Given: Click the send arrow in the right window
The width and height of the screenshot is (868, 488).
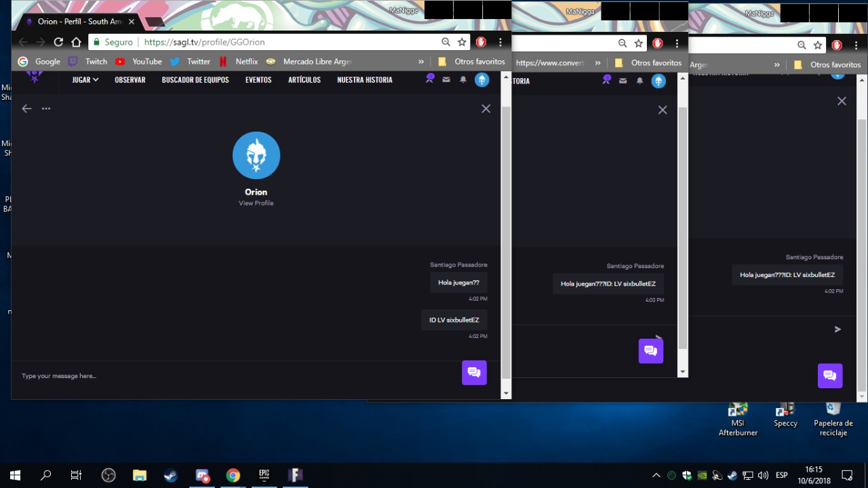Looking at the screenshot, I should (x=838, y=329).
